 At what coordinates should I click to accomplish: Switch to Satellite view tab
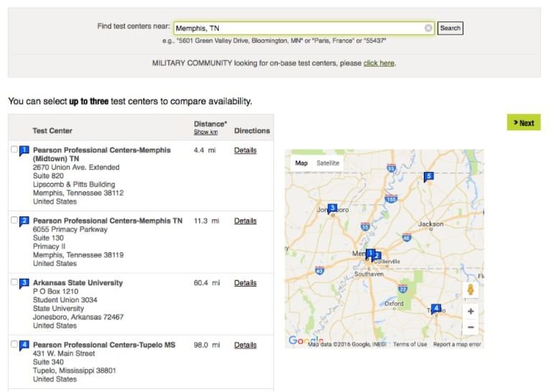pos(328,163)
